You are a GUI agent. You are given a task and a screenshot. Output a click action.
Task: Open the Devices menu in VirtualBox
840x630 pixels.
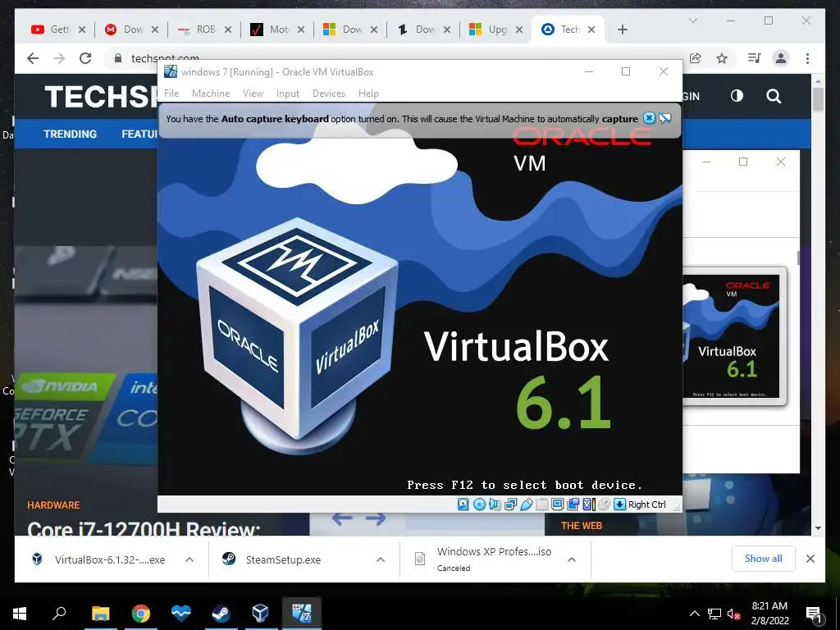329,94
